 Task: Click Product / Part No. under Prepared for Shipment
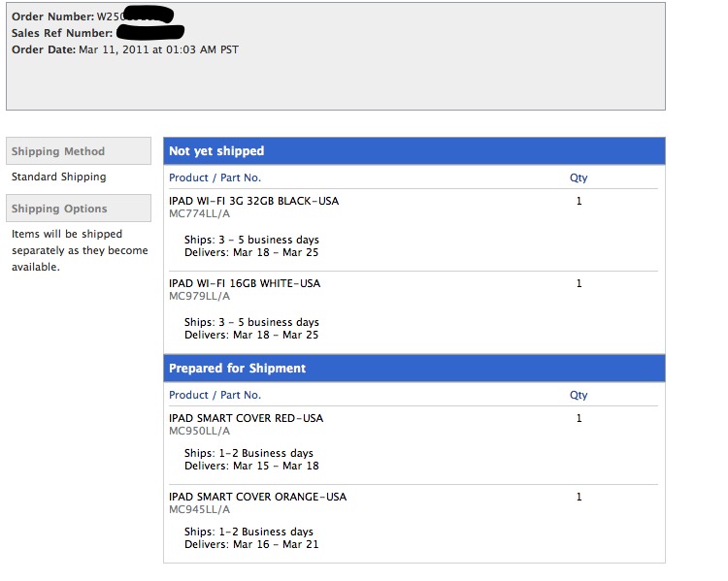tap(215, 395)
